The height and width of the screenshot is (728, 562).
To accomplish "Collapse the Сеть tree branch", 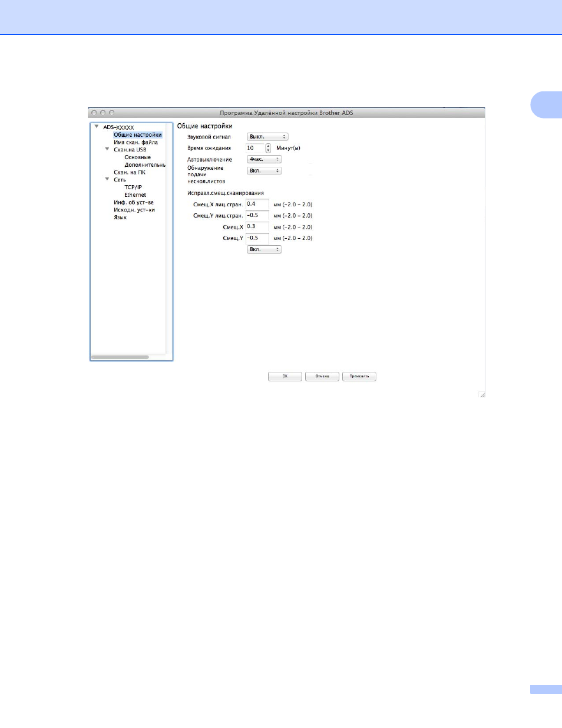I will pos(107,179).
